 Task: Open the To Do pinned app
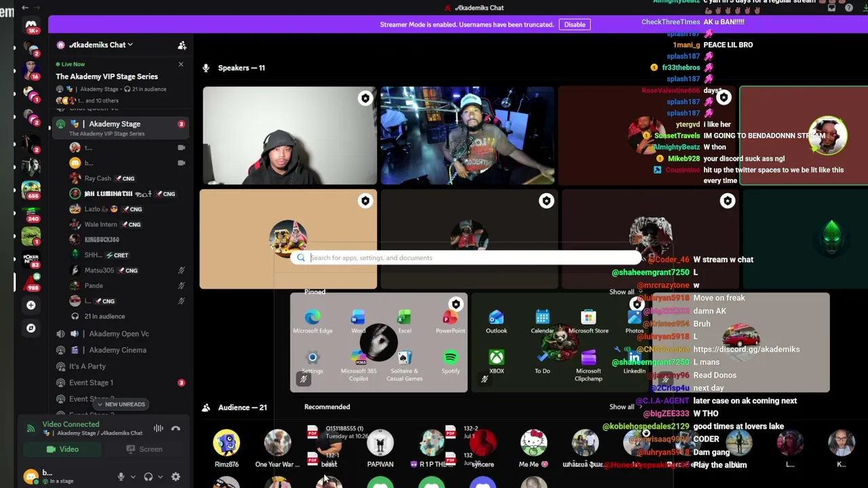[542, 362]
